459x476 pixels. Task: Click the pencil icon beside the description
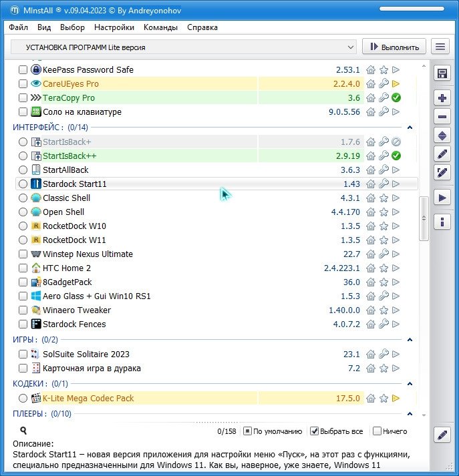(442, 435)
